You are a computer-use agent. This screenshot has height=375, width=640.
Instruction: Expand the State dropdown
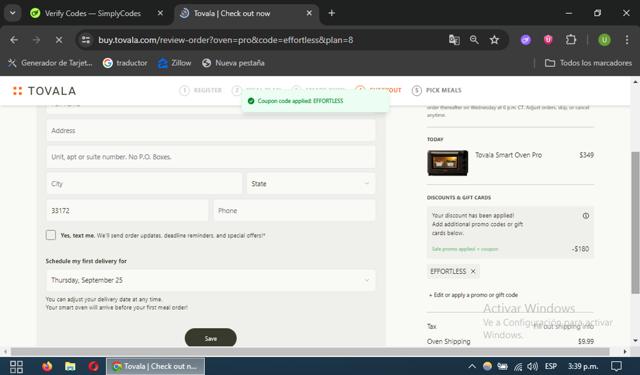pyautogui.click(x=310, y=184)
